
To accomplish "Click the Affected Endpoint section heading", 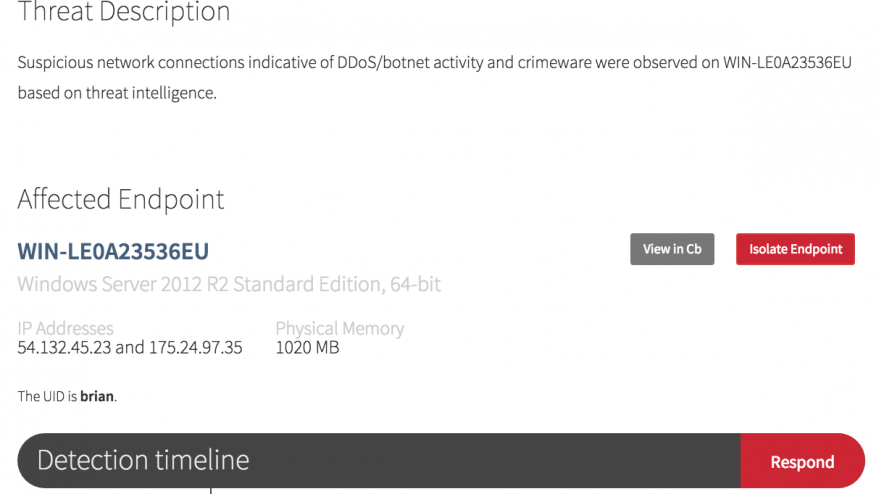I will 121,199.
